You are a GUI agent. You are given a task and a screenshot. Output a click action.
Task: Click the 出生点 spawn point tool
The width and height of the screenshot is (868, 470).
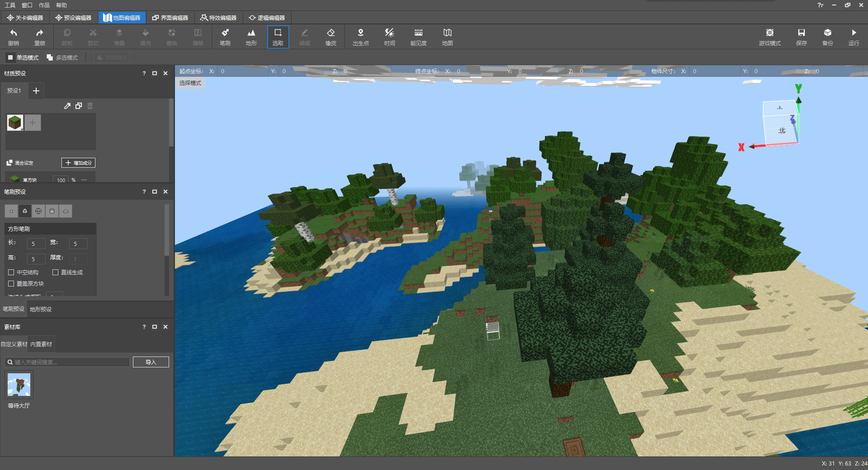point(360,37)
